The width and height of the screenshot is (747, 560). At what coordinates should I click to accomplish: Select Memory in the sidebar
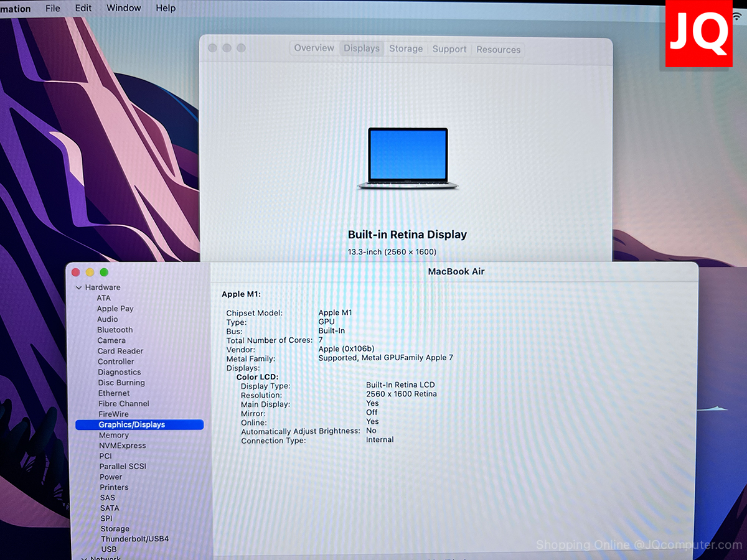114,436
